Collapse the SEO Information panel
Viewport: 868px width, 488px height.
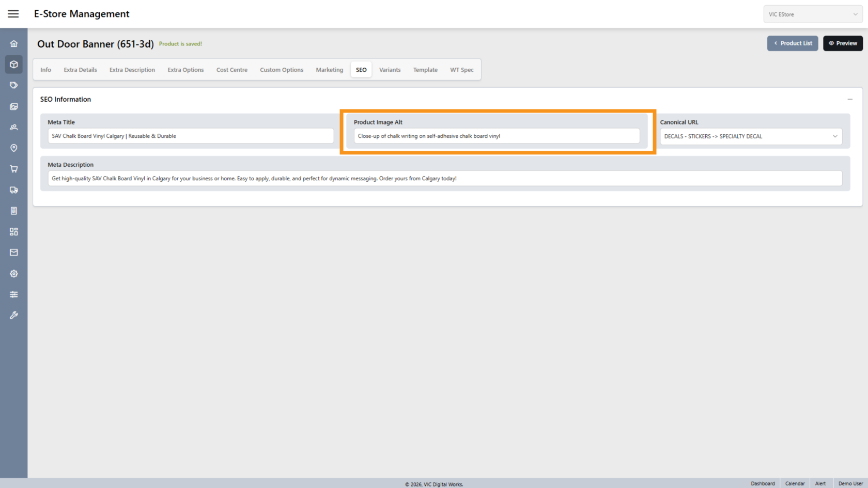pos(849,99)
